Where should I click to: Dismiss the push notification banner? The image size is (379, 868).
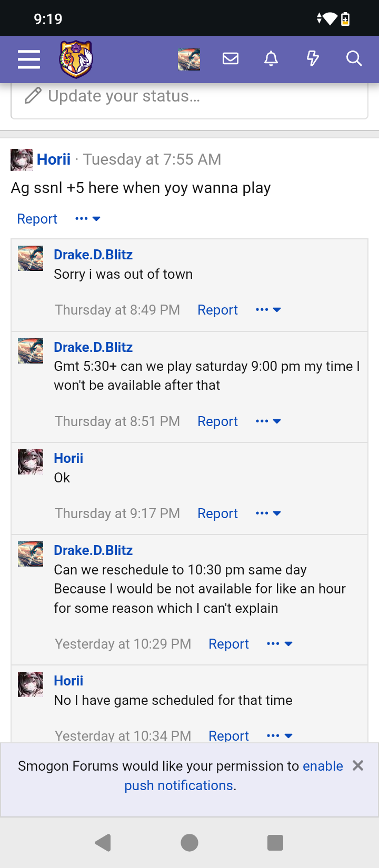[x=358, y=765]
